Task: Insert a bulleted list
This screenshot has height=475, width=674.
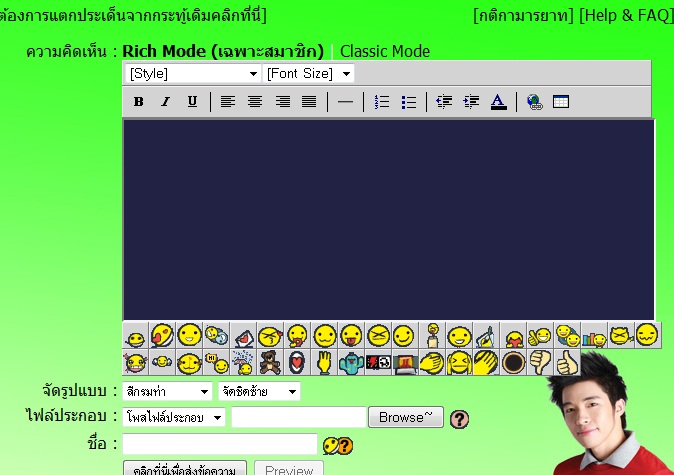Action: (408, 102)
